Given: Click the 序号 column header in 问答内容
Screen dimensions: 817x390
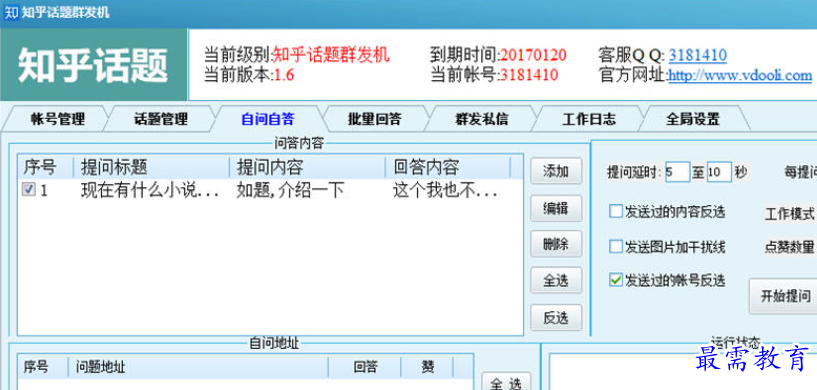Looking at the screenshot, I should coord(45,167).
